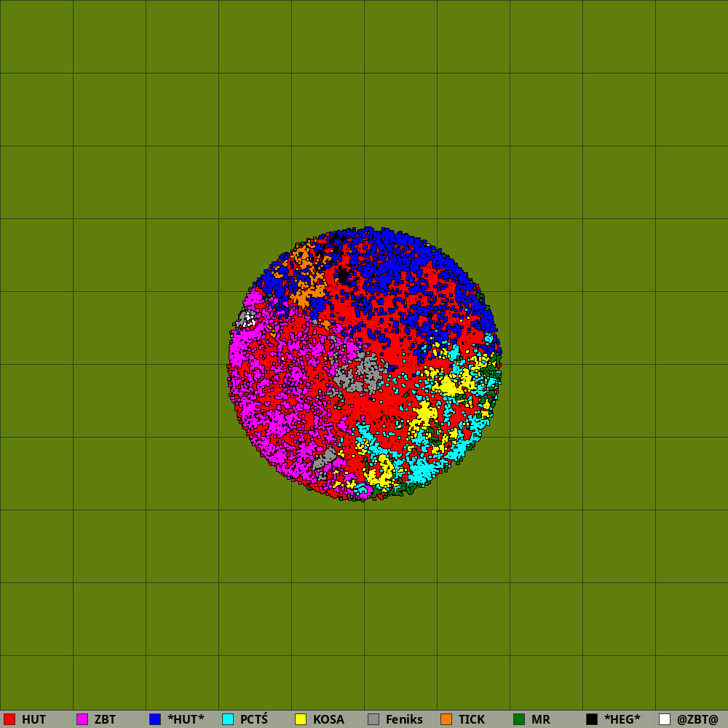Click the black *HEG* legend swatch
The width and height of the screenshot is (728, 728).
click(592, 719)
